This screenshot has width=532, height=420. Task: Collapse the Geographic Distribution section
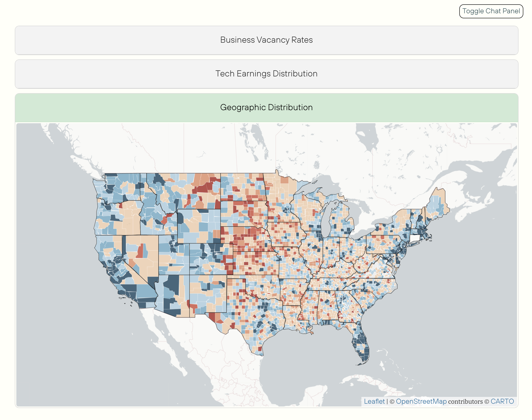pos(266,108)
